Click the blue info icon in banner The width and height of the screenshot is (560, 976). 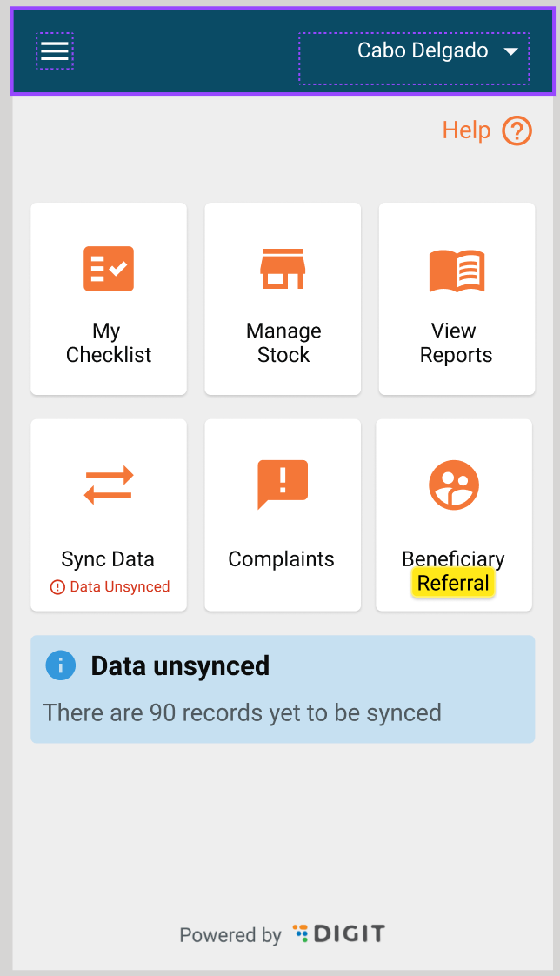point(61,666)
